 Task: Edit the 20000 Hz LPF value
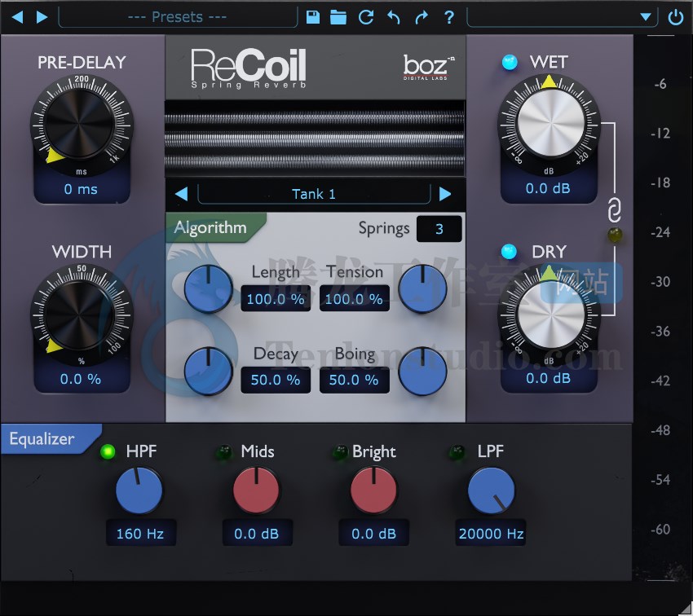click(x=491, y=534)
